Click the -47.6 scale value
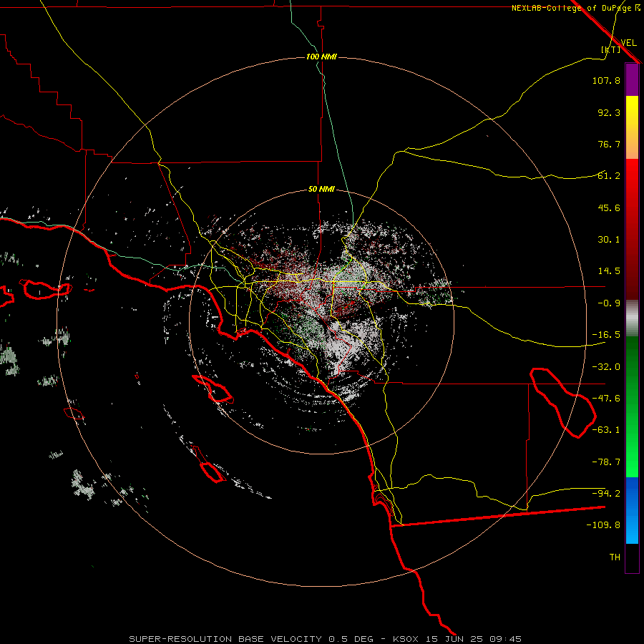The image size is (644, 644). (x=606, y=399)
